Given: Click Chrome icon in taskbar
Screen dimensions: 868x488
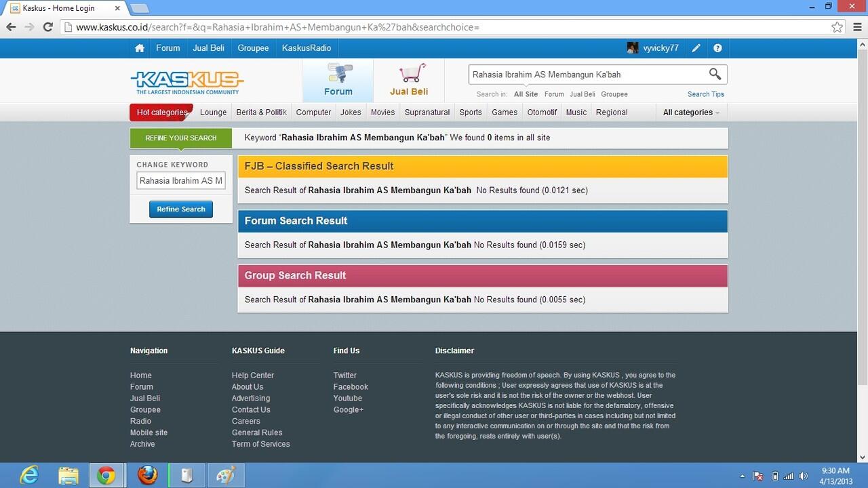Looking at the screenshot, I should point(106,475).
